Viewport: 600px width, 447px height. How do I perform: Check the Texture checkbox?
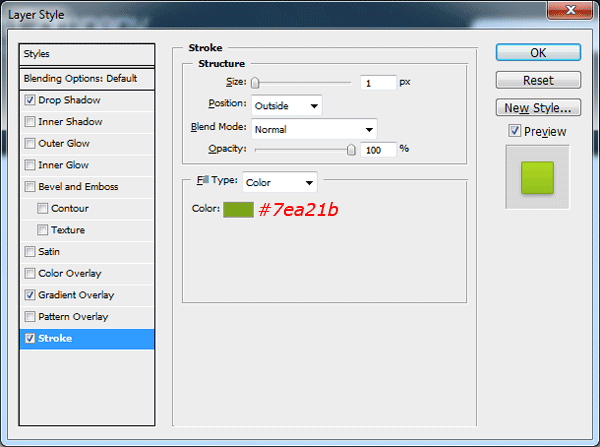pyautogui.click(x=42, y=230)
